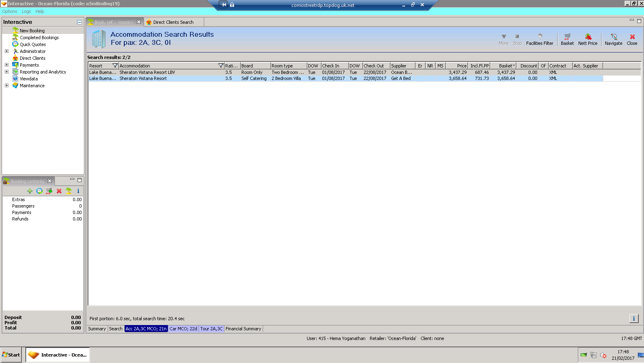Image resolution: width=644 pixels, height=363 pixels.
Task: Sort by the Basket column header
Action: click(x=503, y=66)
